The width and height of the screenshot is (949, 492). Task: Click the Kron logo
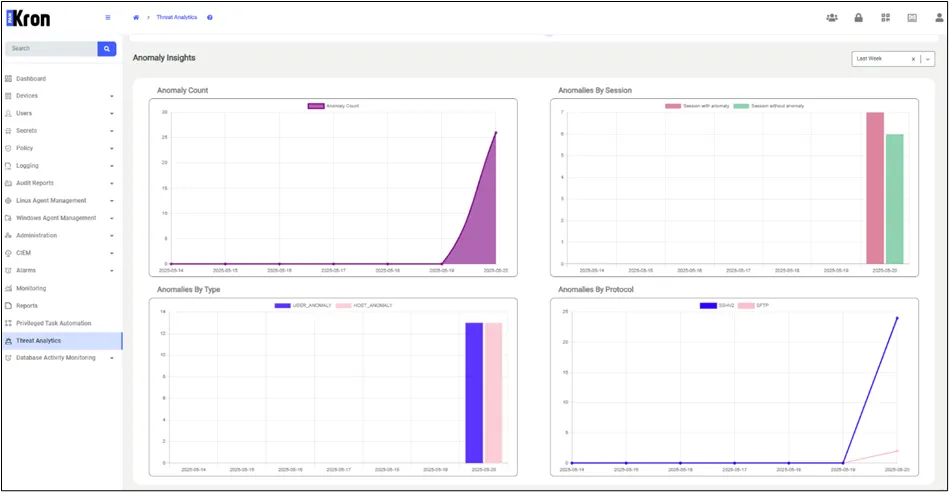pyautogui.click(x=28, y=18)
